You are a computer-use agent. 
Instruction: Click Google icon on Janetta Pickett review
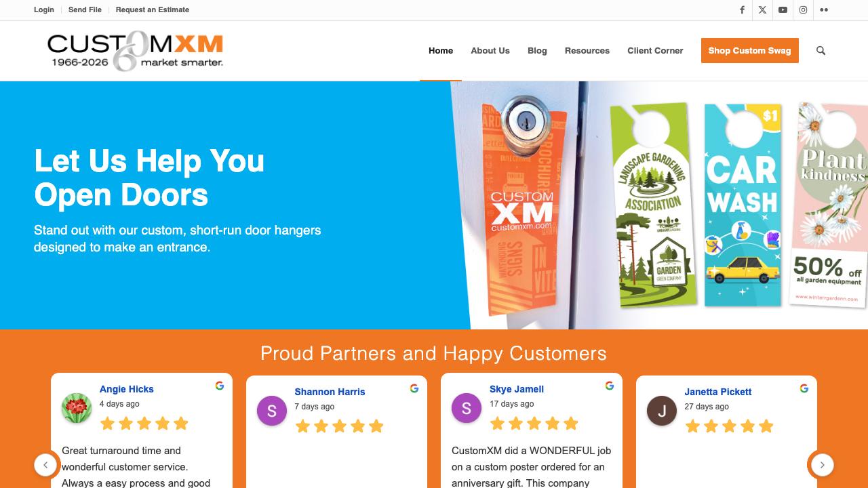804,388
